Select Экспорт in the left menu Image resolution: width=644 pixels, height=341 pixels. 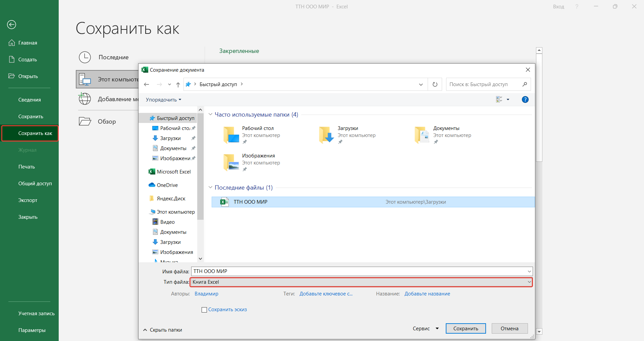pos(28,200)
